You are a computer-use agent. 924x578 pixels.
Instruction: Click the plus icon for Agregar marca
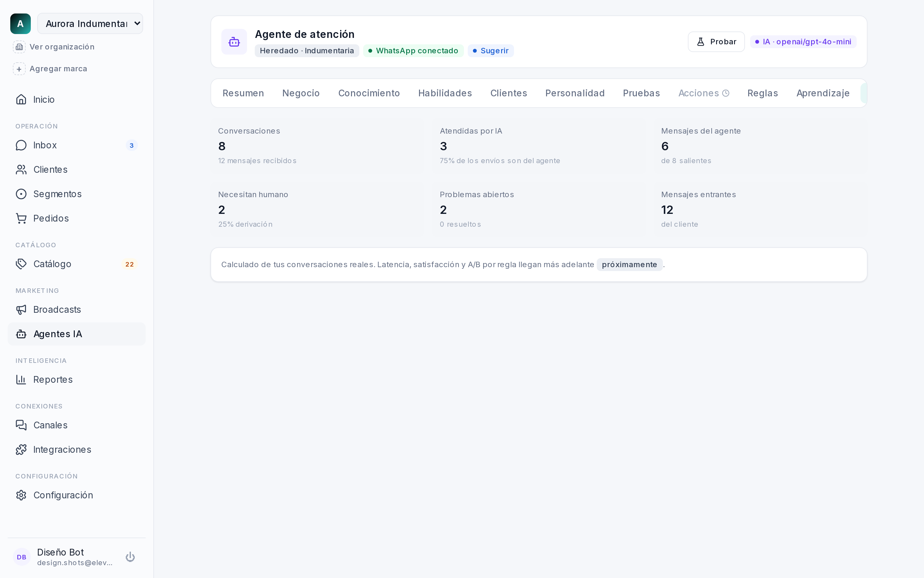(19, 69)
